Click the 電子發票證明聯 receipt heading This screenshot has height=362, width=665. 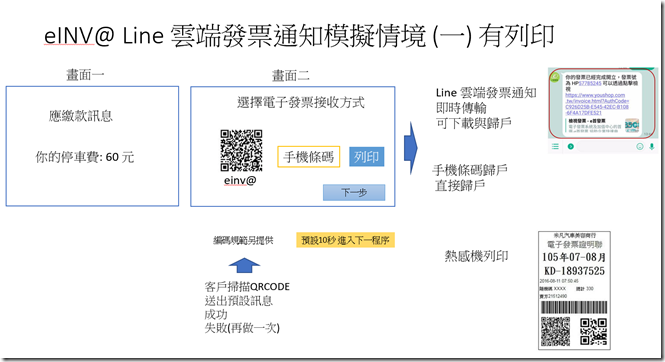pos(574,244)
